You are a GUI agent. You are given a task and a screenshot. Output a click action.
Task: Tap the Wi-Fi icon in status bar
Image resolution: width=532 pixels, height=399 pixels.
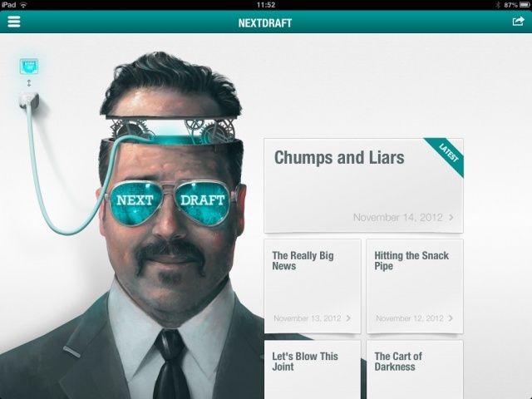(x=23, y=5)
